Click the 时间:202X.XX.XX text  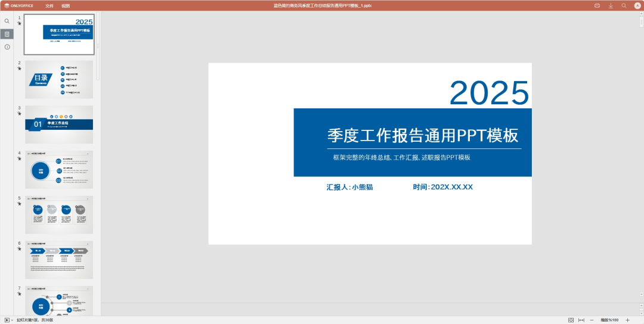click(442, 187)
